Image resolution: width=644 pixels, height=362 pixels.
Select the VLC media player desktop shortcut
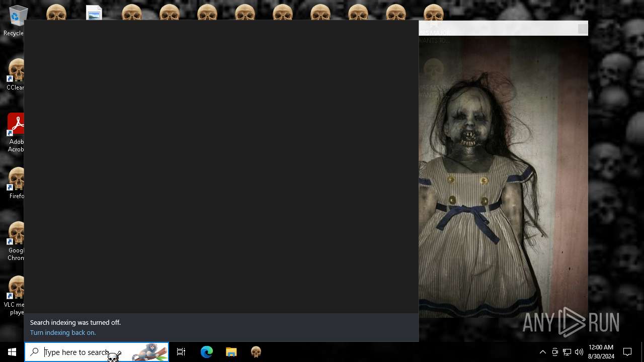pos(15,296)
